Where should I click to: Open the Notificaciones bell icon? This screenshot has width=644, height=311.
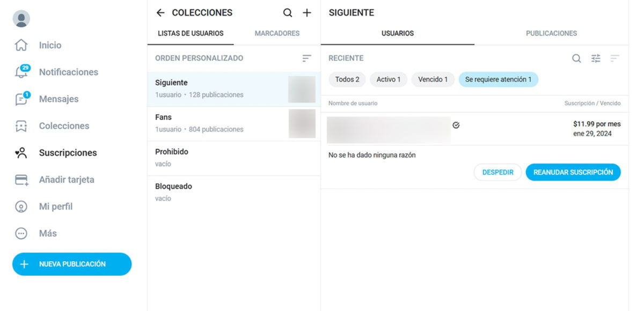click(x=20, y=72)
